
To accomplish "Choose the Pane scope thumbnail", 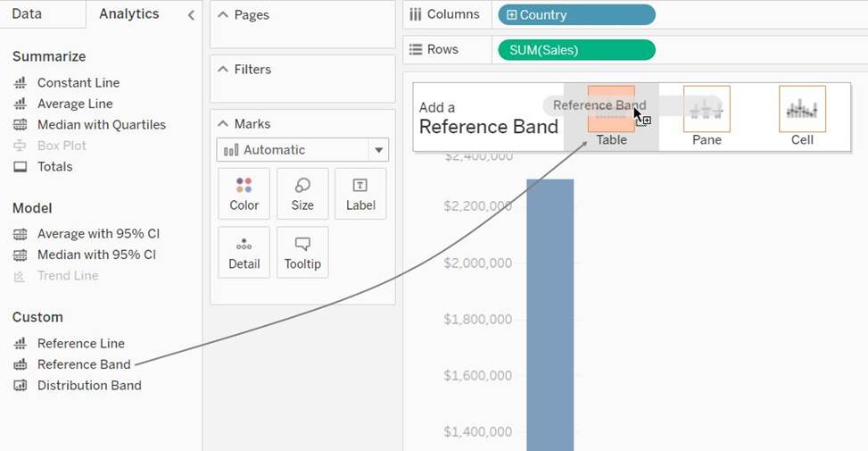I will coord(707,110).
